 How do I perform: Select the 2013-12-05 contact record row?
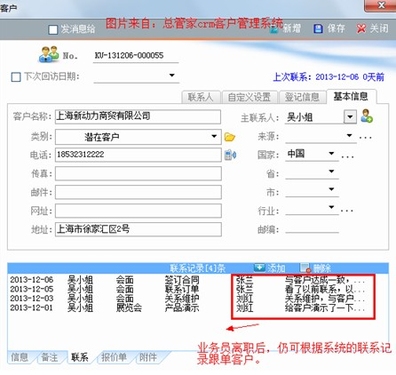[x=198, y=289]
